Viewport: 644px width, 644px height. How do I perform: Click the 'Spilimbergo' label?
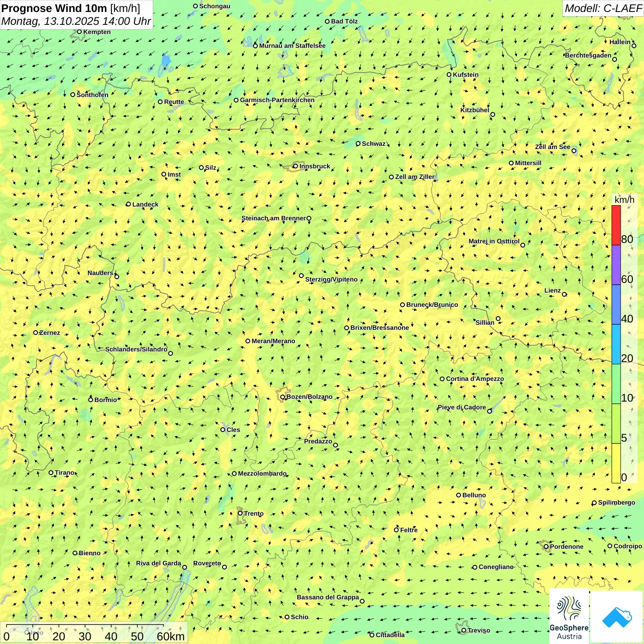[616, 502]
